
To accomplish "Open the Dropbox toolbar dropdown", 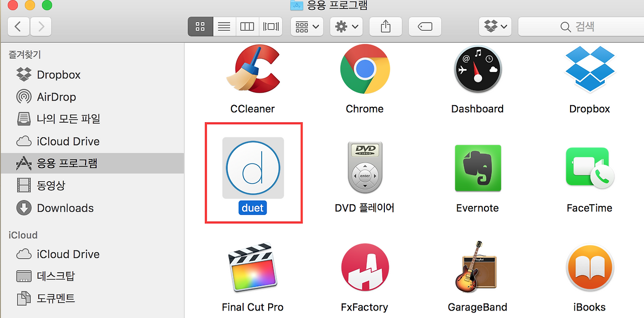I will [495, 27].
